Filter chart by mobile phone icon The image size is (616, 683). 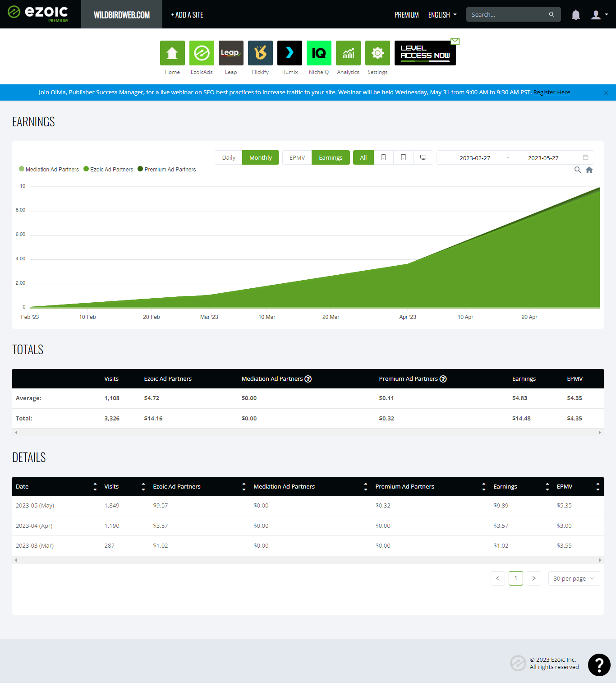pyautogui.click(x=384, y=157)
